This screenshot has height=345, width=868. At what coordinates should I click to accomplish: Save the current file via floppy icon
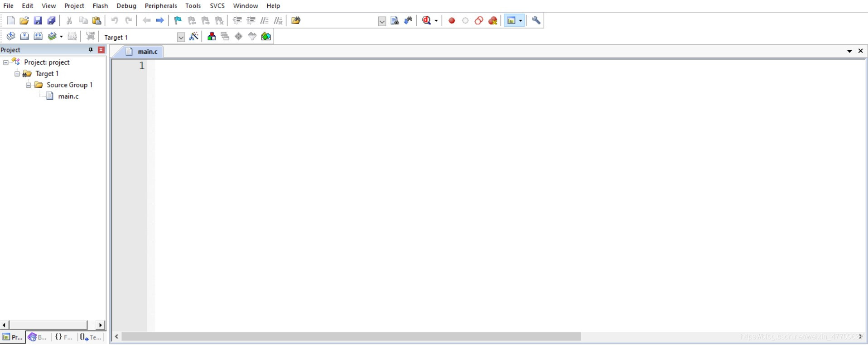38,20
